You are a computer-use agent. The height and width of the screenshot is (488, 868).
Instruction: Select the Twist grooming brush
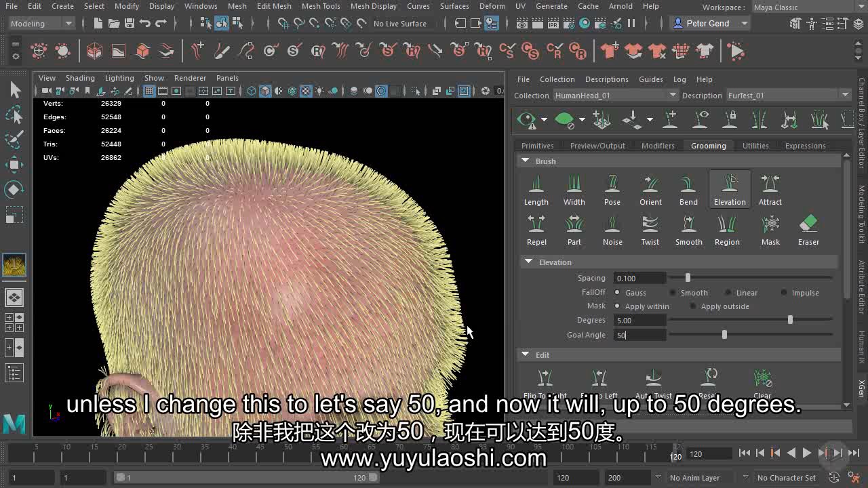coord(650,229)
